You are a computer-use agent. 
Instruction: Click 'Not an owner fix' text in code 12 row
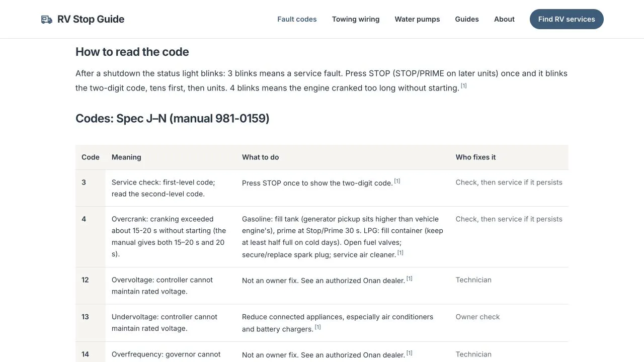[324, 281]
